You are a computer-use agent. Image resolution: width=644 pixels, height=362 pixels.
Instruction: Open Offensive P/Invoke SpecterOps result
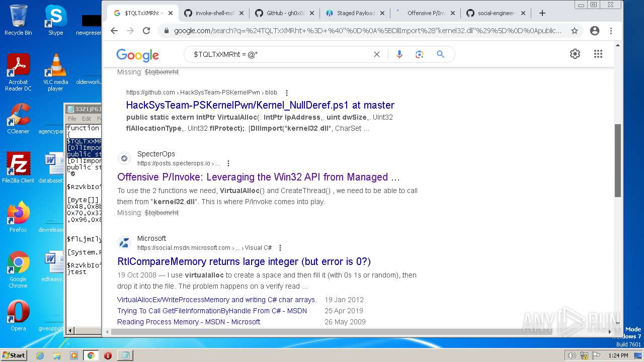(259, 177)
